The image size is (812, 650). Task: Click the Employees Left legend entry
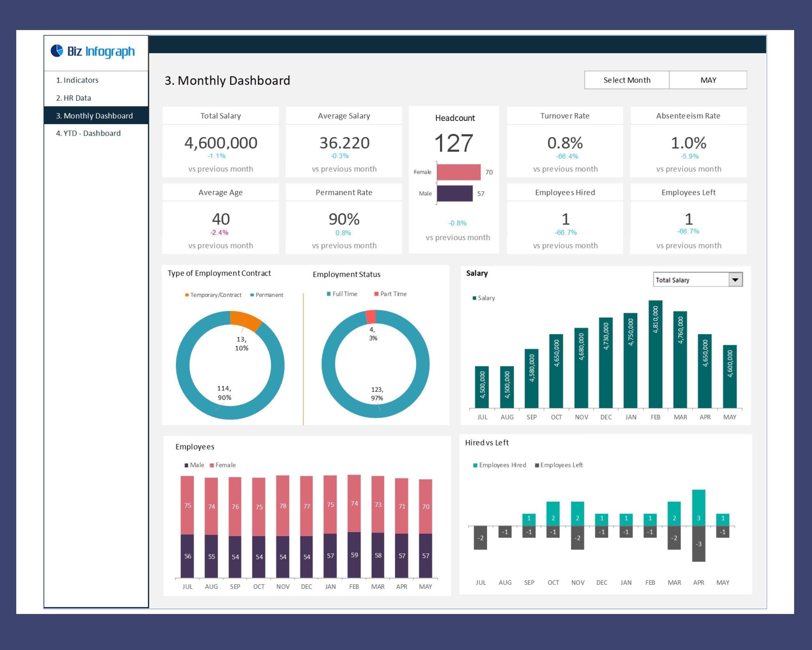pos(559,465)
